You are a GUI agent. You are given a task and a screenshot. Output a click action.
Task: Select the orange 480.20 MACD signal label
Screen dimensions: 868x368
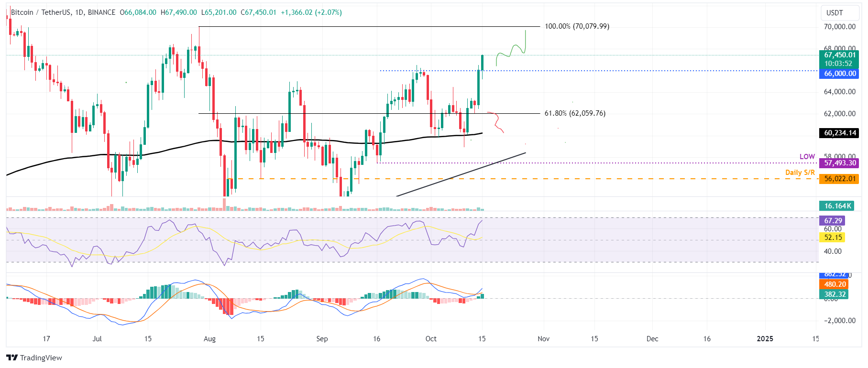pos(835,284)
